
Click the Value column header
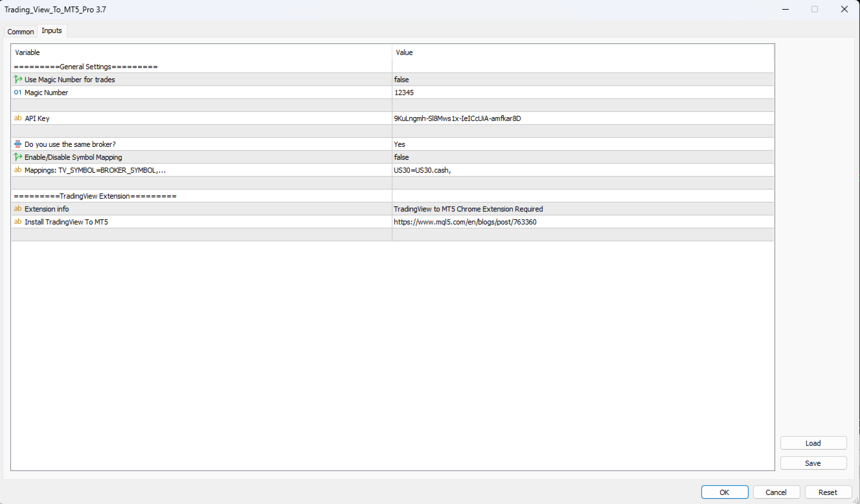583,52
